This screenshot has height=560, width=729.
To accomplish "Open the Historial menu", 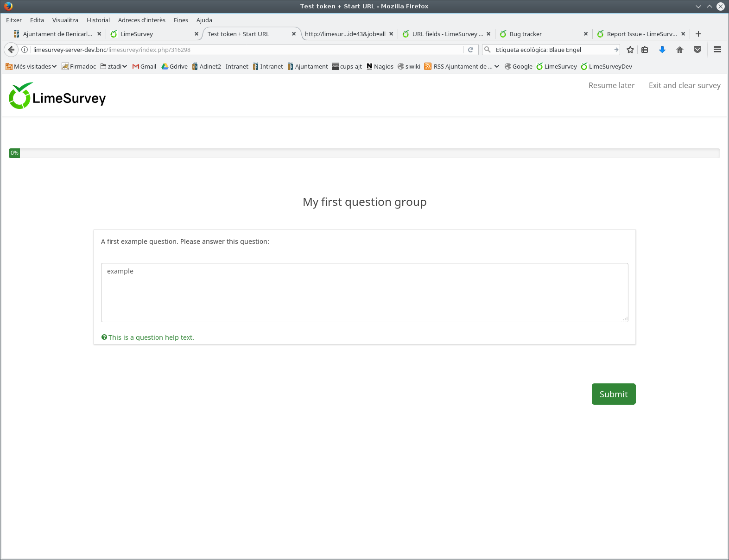I will click(98, 20).
